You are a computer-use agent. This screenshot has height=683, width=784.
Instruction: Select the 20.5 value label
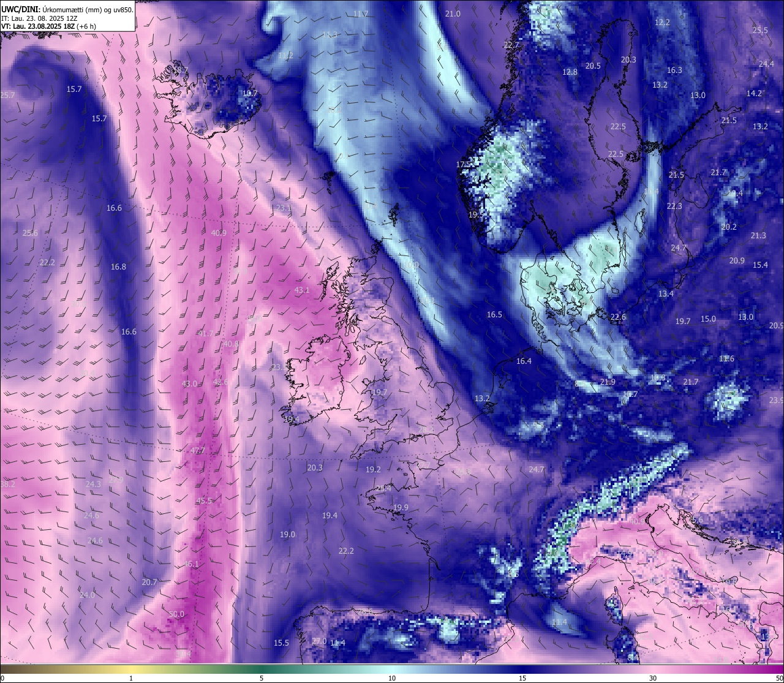coord(593,66)
